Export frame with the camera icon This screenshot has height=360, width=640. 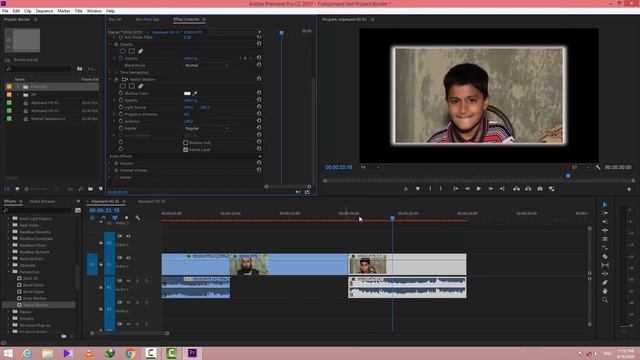tap(540, 189)
